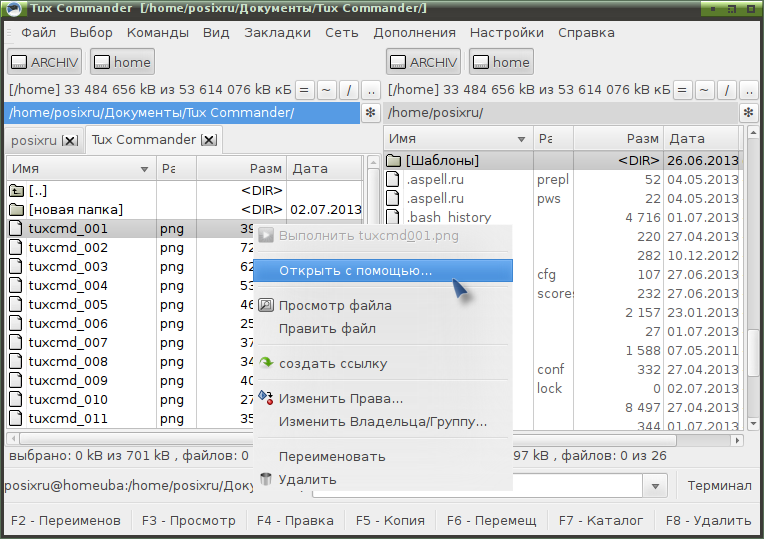
Task: Select file tuxcmd_011
Action: click(x=131, y=419)
